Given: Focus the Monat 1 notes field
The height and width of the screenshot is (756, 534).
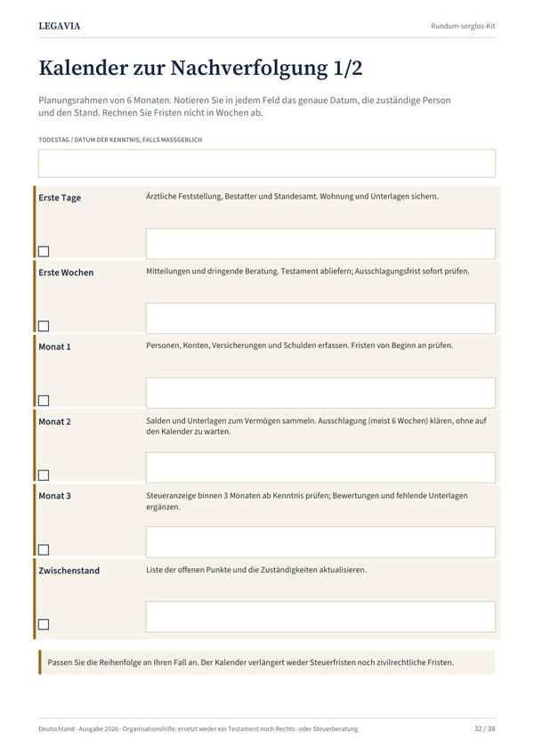Looking at the screenshot, I should pyautogui.click(x=320, y=393).
